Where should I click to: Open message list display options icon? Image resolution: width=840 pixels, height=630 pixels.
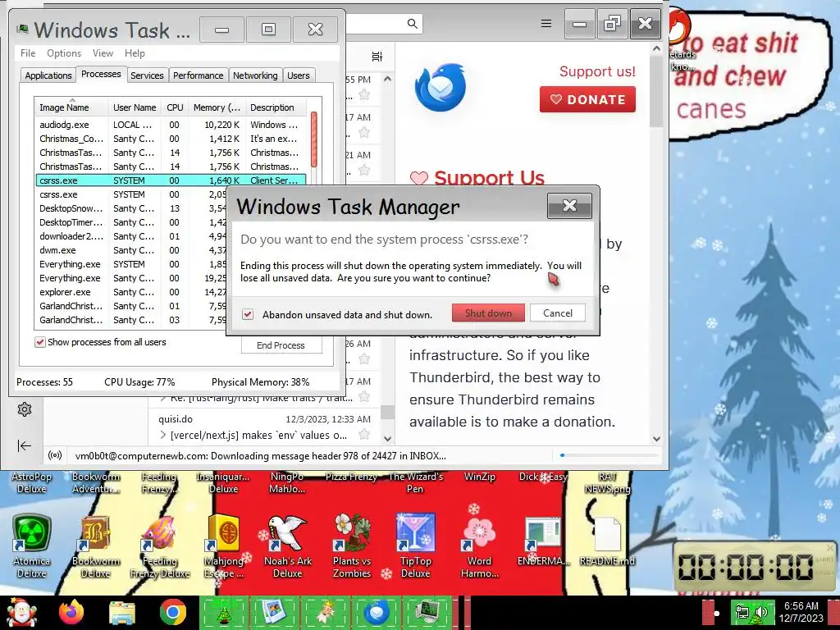tap(377, 57)
